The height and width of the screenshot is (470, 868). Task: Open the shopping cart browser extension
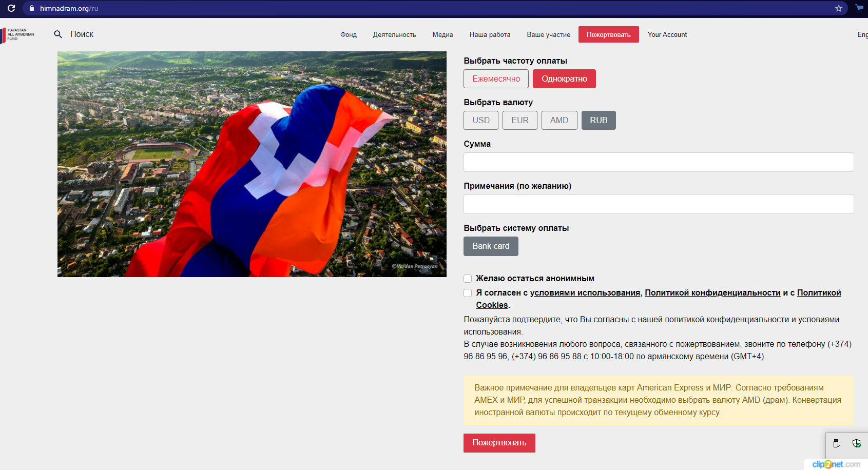(x=859, y=8)
